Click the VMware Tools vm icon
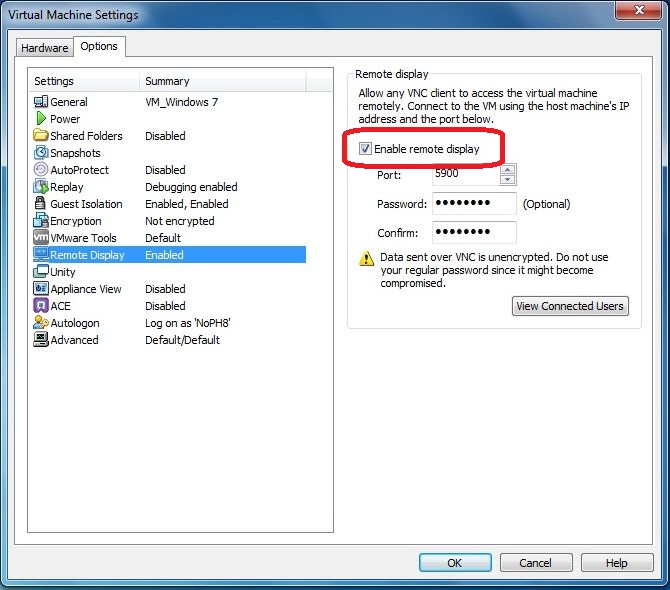Viewport: 670px width, 590px height. point(41,237)
